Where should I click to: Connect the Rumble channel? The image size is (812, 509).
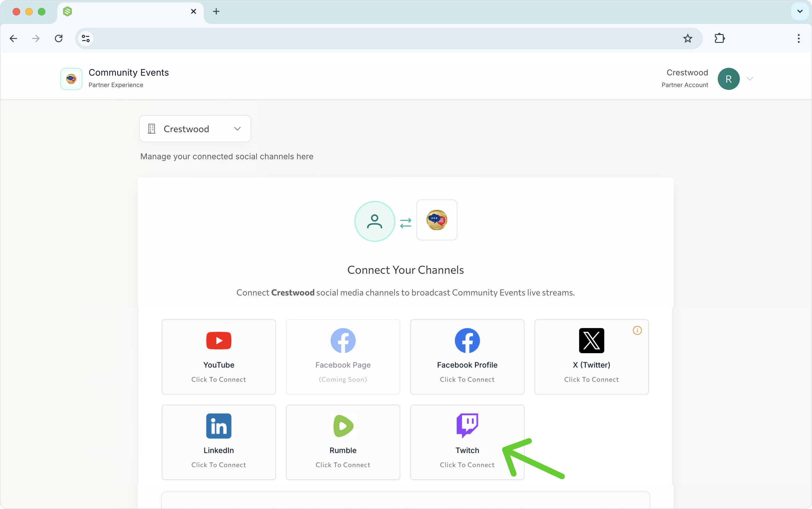[343, 442]
